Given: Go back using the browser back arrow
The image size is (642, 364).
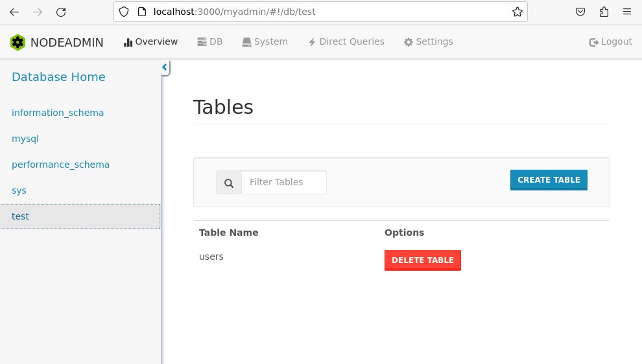Looking at the screenshot, I should 14,12.
